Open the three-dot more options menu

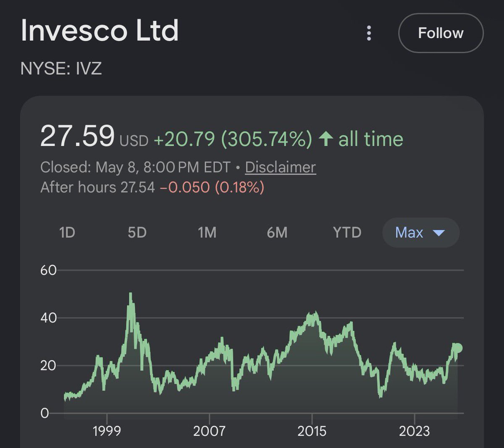click(369, 33)
